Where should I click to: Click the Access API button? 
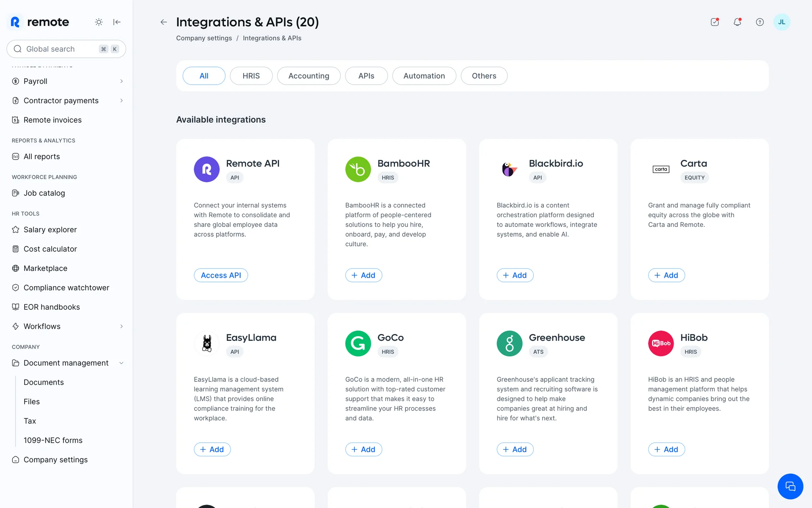pyautogui.click(x=221, y=275)
